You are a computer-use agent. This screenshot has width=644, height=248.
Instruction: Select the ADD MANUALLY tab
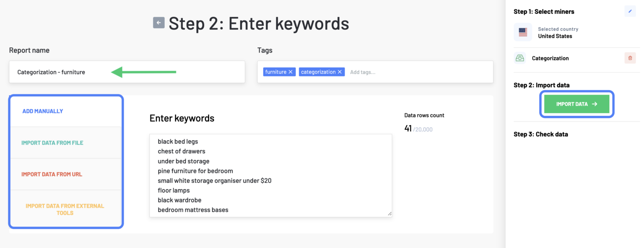pyautogui.click(x=42, y=111)
